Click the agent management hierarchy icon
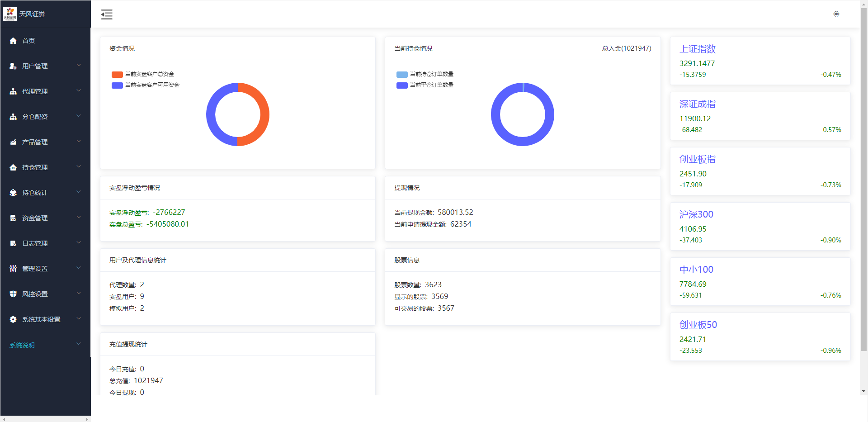This screenshot has width=868, height=422. pyautogui.click(x=13, y=91)
